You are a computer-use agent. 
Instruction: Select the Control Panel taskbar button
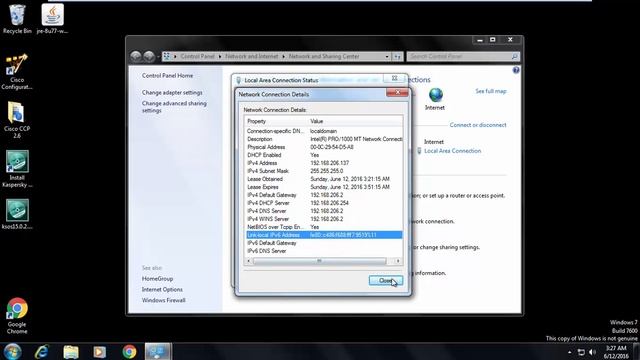tap(158, 351)
